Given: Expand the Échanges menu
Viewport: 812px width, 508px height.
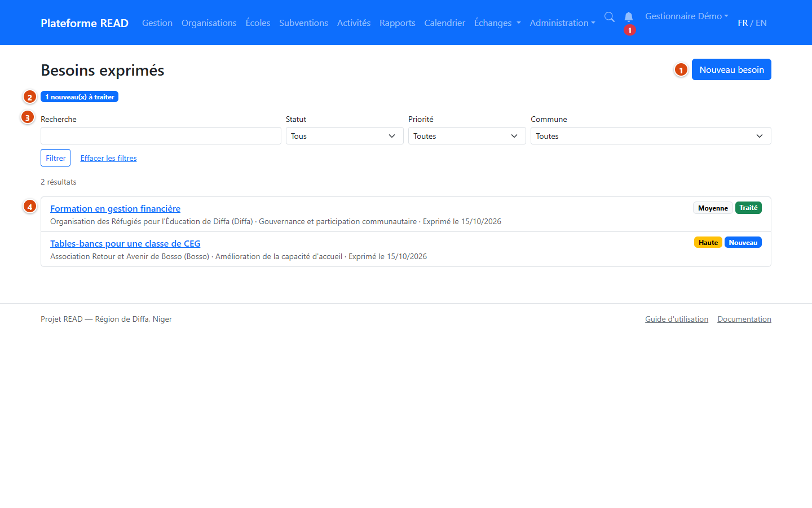Looking at the screenshot, I should (x=497, y=23).
